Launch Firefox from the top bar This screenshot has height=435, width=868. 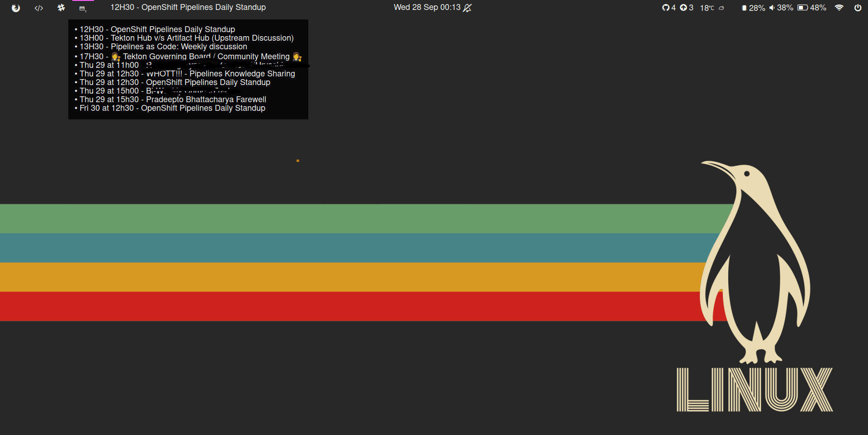click(x=16, y=8)
